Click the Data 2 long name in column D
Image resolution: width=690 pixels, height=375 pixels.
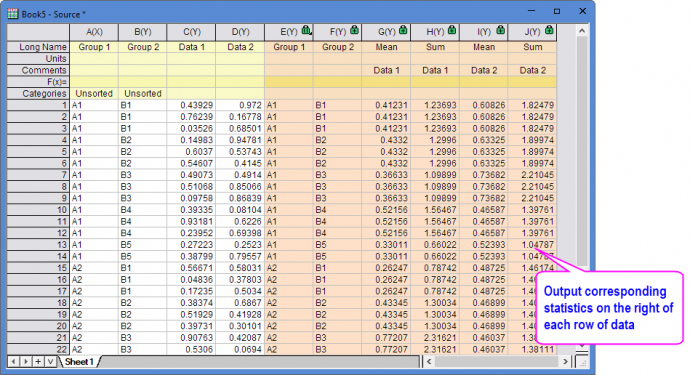[x=240, y=47]
